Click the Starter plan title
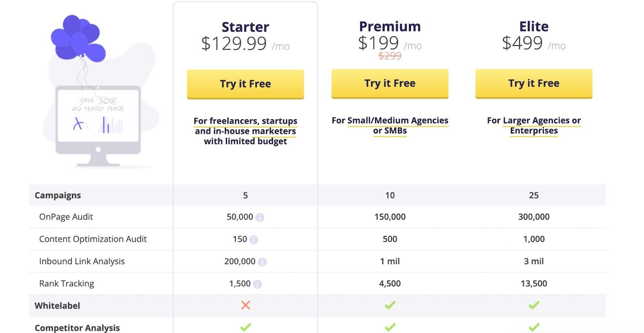 [246, 27]
